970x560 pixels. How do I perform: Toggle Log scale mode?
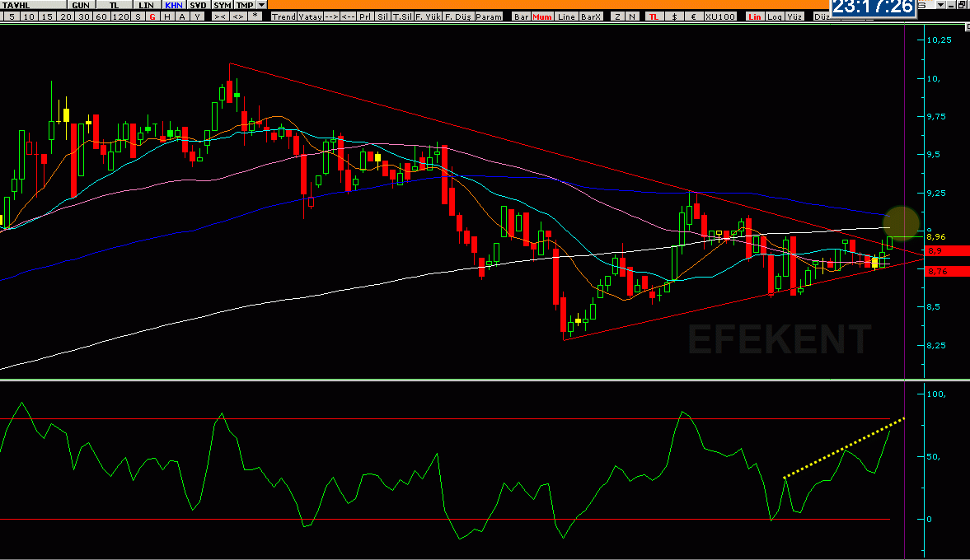775,16
